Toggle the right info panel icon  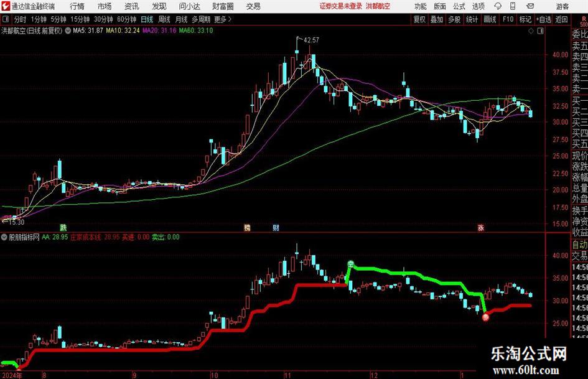click(x=540, y=30)
